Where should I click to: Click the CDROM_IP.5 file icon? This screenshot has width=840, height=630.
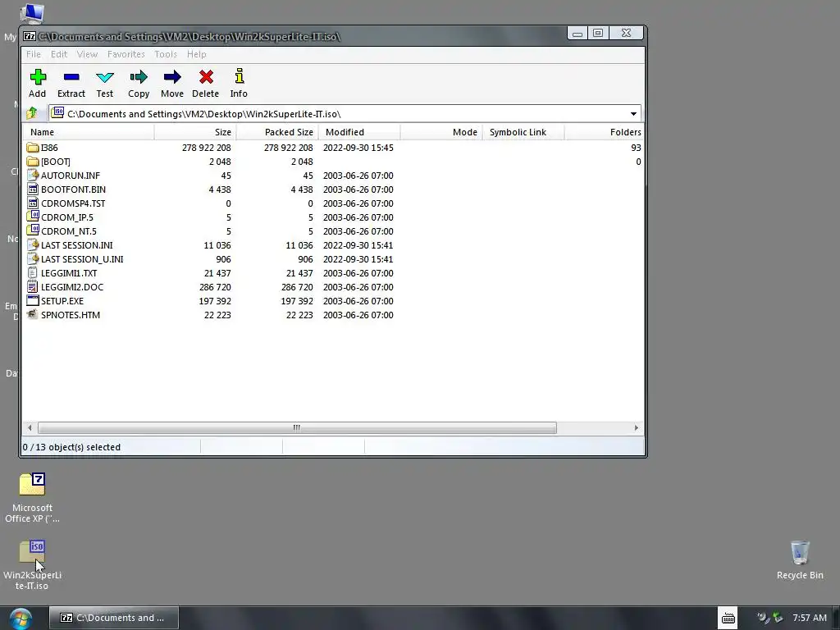coord(33,216)
